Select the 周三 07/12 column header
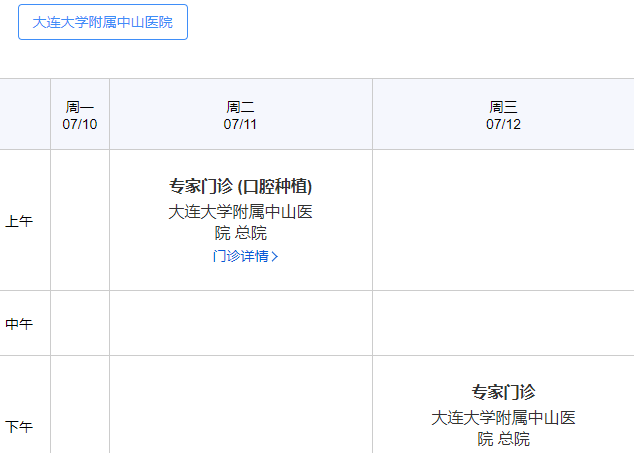Image resolution: width=634 pixels, height=453 pixels. point(503,115)
